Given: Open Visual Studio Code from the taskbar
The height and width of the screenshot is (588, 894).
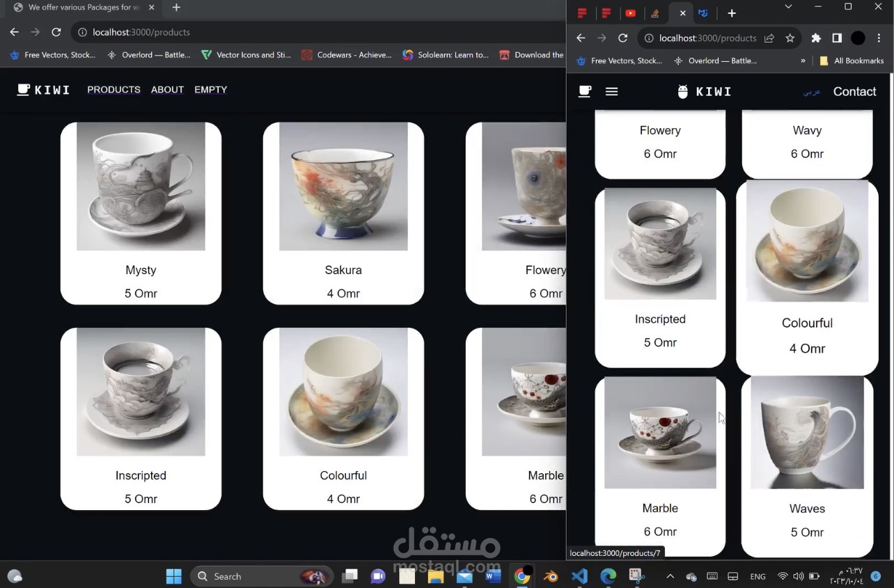Looking at the screenshot, I should (579, 576).
